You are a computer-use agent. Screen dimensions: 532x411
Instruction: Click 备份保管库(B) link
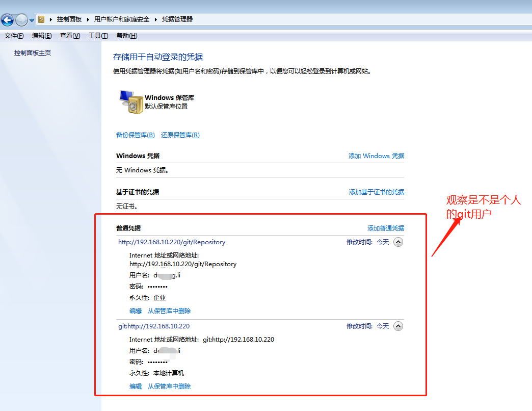pos(136,135)
